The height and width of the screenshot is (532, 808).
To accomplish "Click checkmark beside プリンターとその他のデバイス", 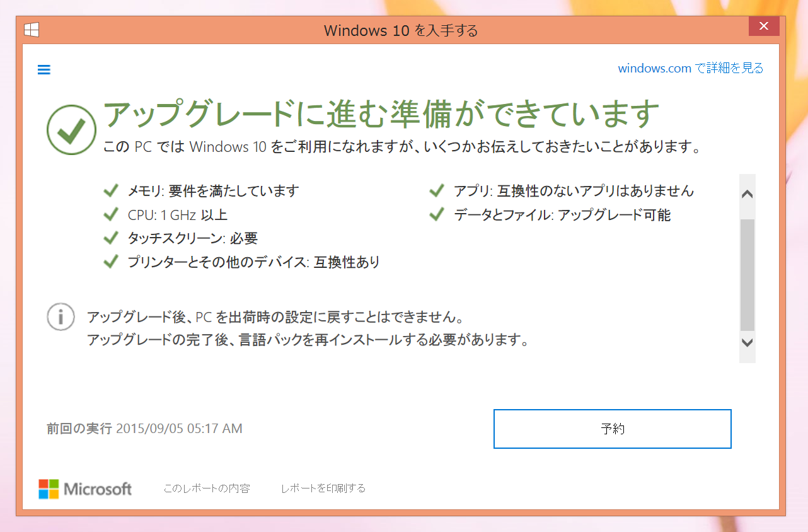I will tap(111, 261).
